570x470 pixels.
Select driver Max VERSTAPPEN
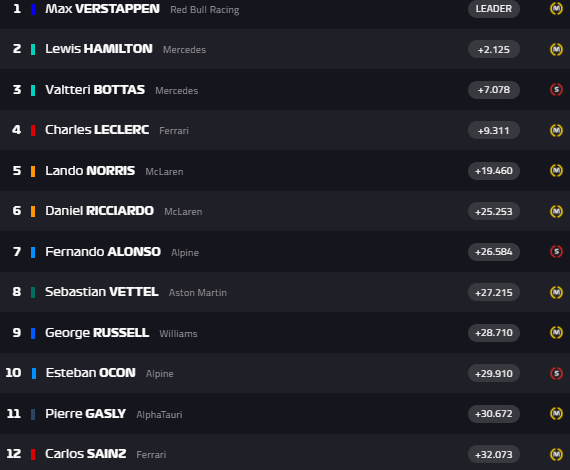coord(102,9)
